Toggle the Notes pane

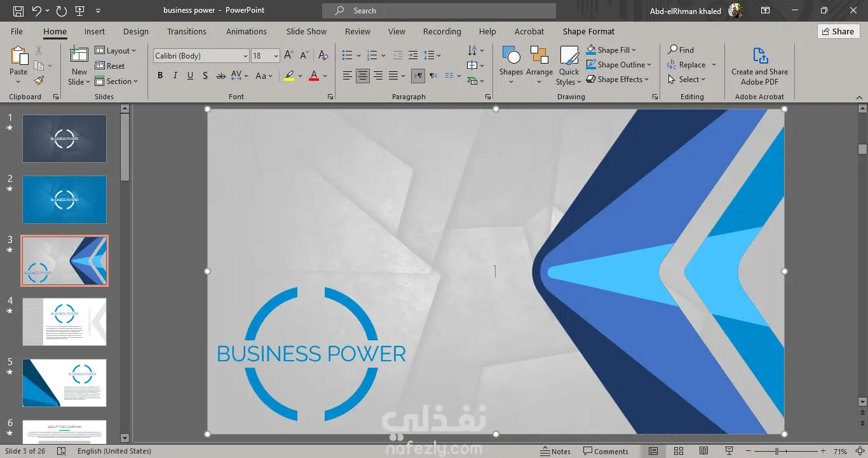tap(555, 451)
